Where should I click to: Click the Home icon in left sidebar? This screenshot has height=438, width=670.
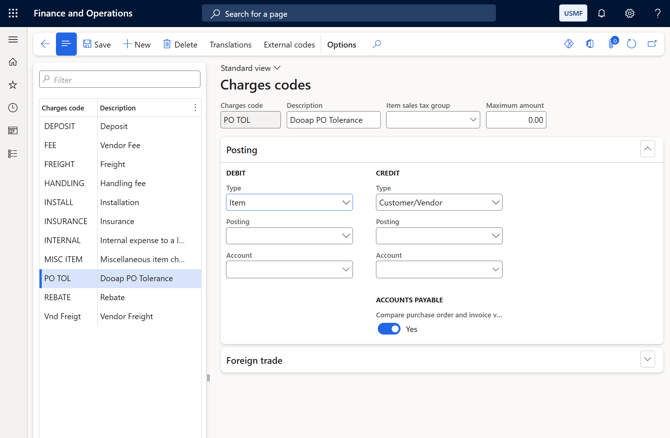(x=13, y=62)
